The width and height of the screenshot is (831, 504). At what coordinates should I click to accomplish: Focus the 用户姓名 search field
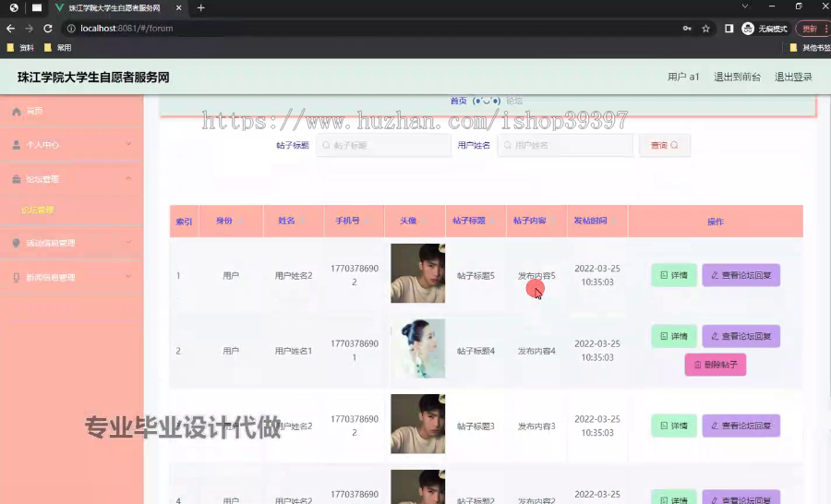[565, 145]
